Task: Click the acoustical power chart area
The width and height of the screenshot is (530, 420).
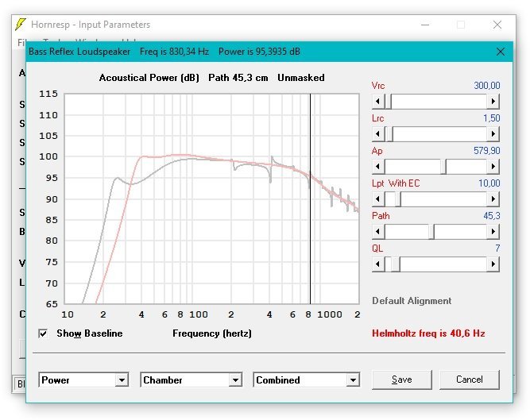Action: [211, 198]
